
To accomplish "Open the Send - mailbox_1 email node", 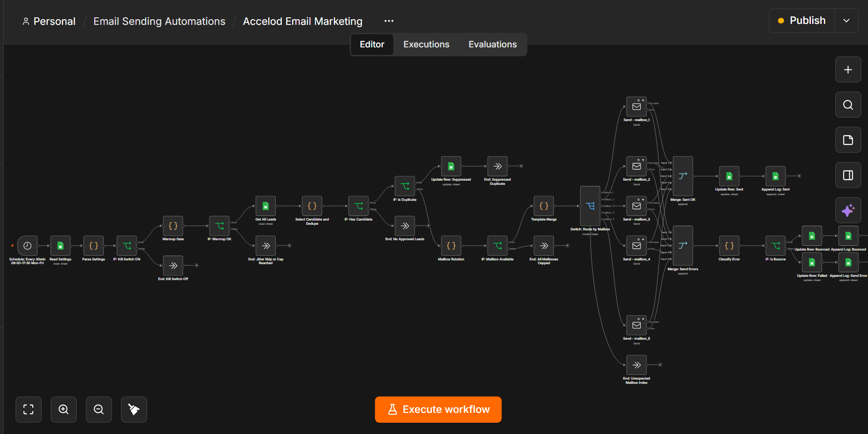I will [636, 107].
